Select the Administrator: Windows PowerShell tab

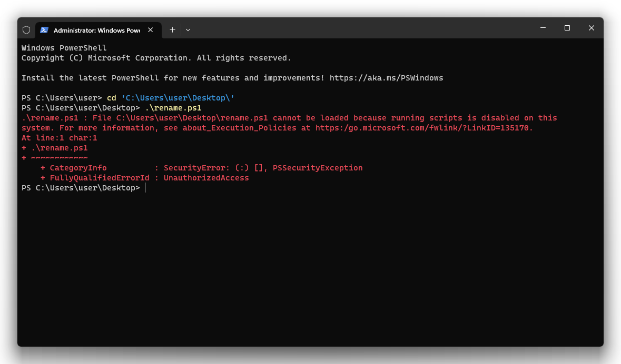tap(98, 30)
